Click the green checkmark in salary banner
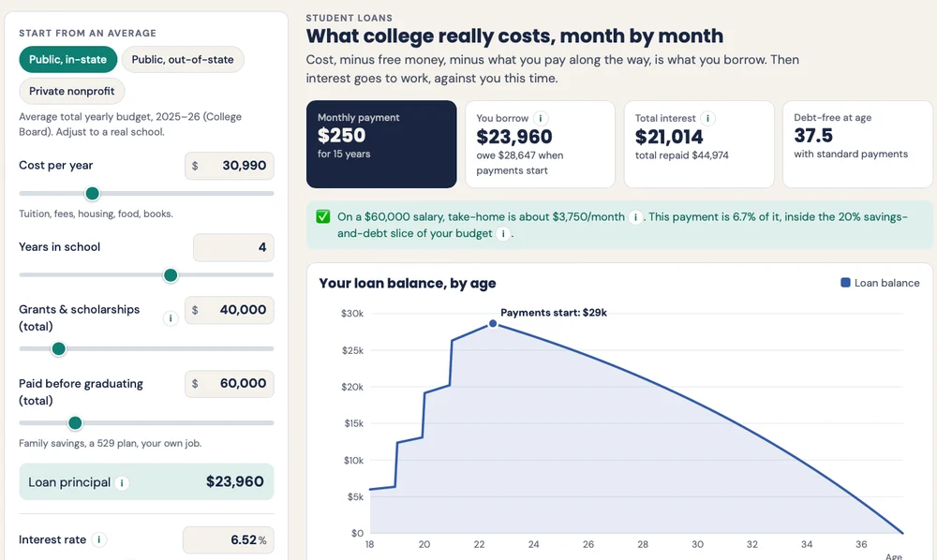The image size is (937, 560). point(323,216)
